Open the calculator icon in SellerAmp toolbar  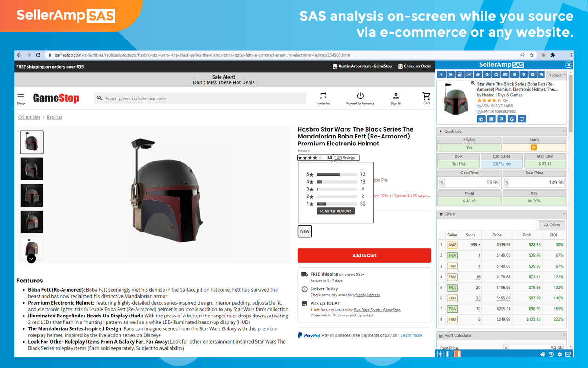(x=460, y=75)
